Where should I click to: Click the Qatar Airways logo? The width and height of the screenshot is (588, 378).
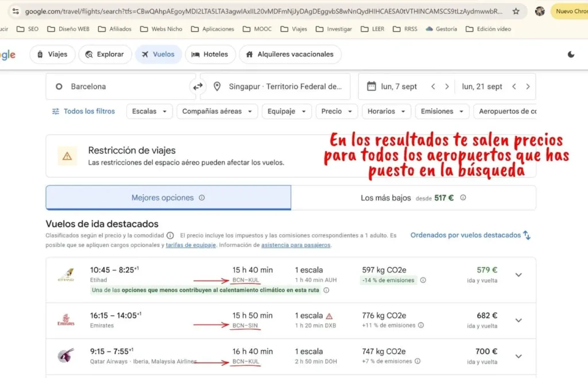pos(66,356)
